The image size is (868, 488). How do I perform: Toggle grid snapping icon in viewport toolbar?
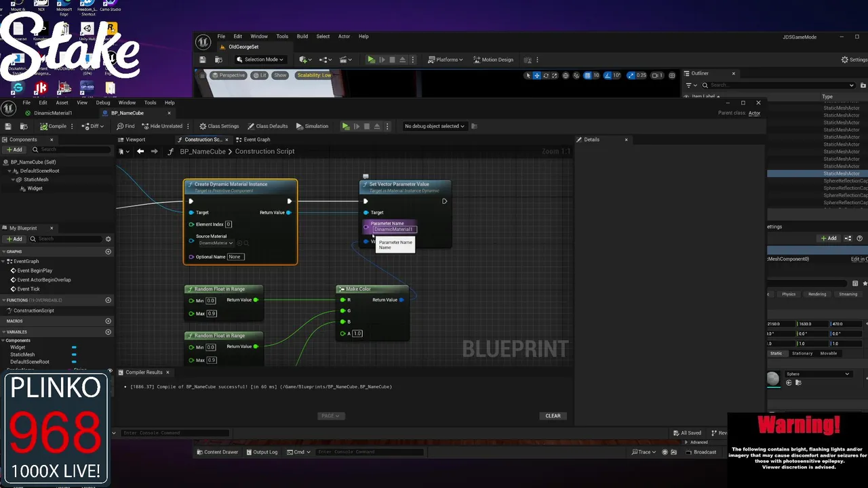pos(587,75)
